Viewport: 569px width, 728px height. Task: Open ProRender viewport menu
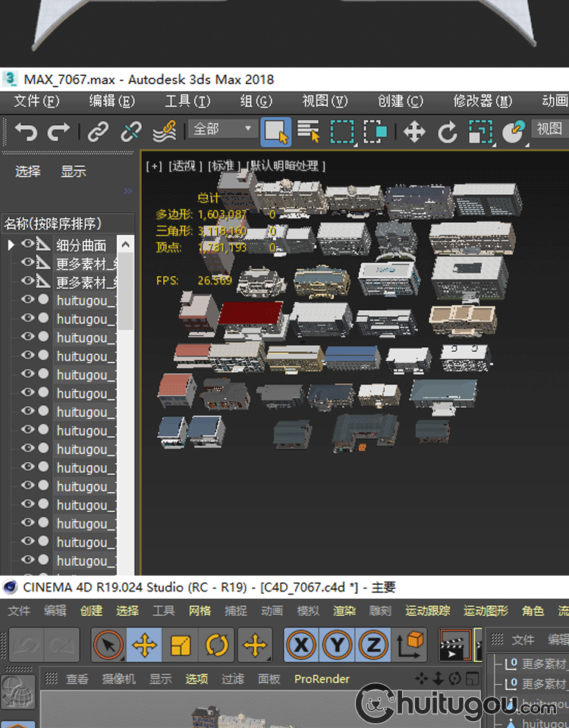click(x=322, y=679)
